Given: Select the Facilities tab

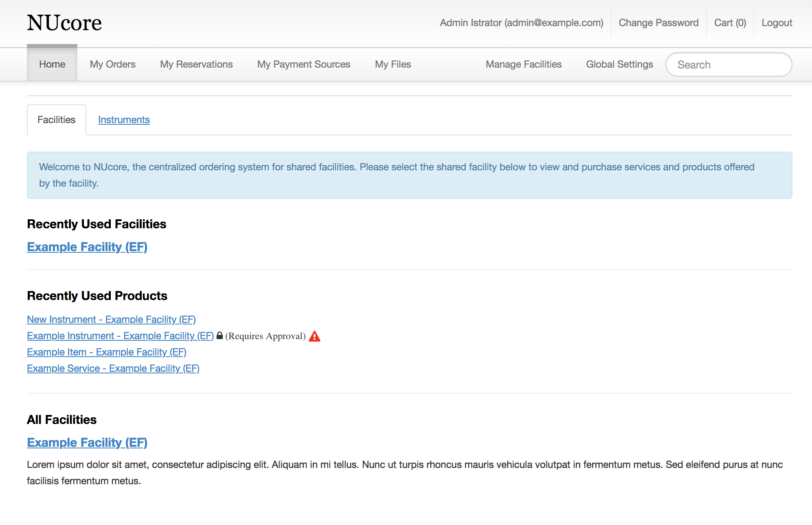Looking at the screenshot, I should point(56,120).
